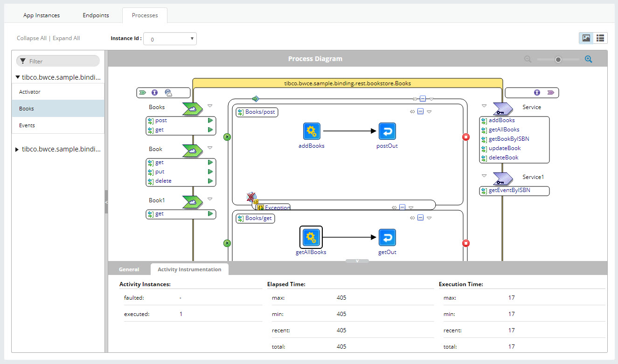This screenshot has width=618, height=364.
Task: Click the zoom in magnifier icon
Action: [x=589, y=59]
